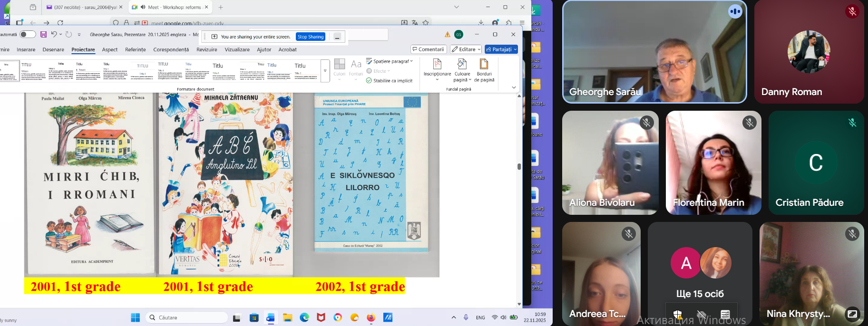Click the Borduri de pagină icon

pyautogui.click(x=484, y=68)
